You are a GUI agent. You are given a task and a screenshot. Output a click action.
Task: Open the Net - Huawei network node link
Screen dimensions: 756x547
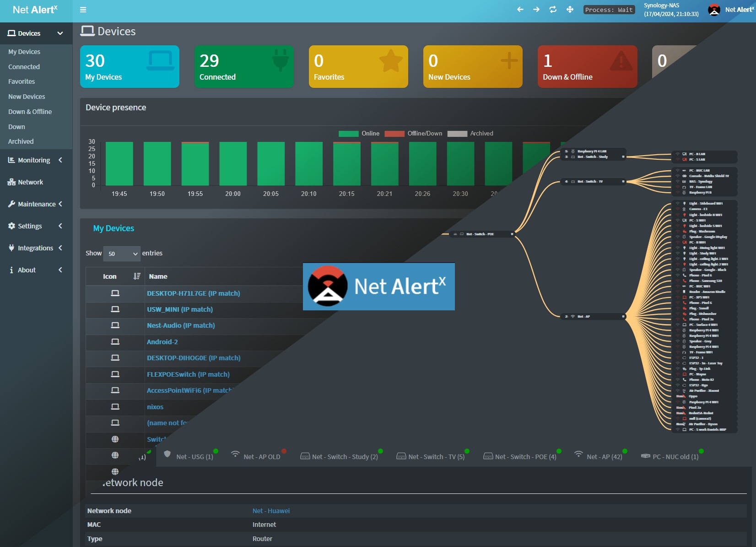[x=271, y=511]
